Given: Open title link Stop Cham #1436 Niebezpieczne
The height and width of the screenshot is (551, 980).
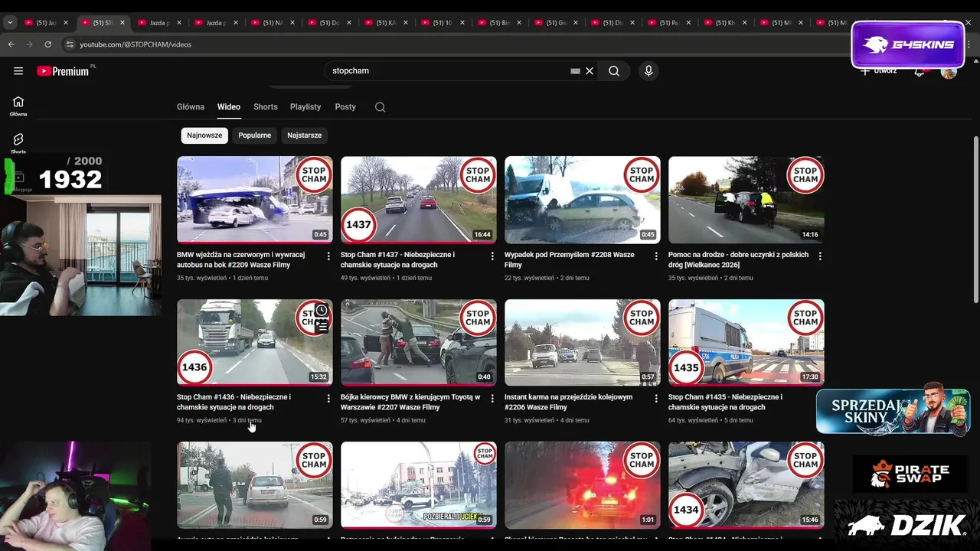Looking at the screenshot, I should coord(234,402).
